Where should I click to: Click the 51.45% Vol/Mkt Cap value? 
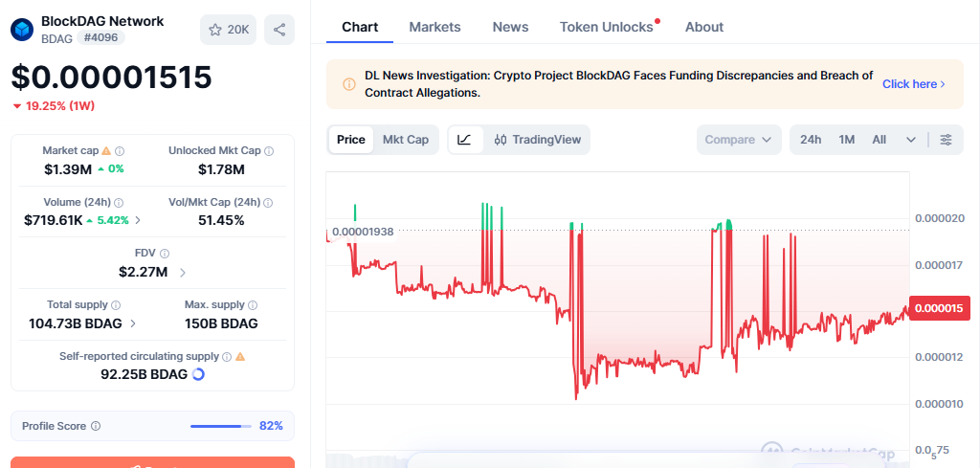221,220
